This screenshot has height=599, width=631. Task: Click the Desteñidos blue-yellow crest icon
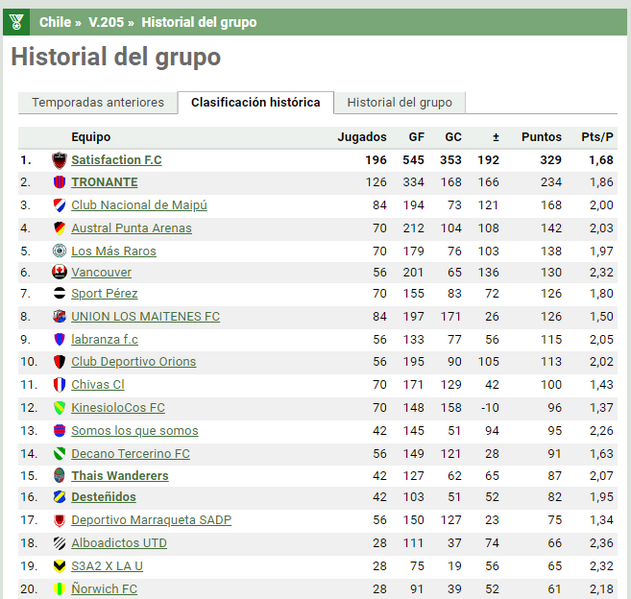click(59, 497)
